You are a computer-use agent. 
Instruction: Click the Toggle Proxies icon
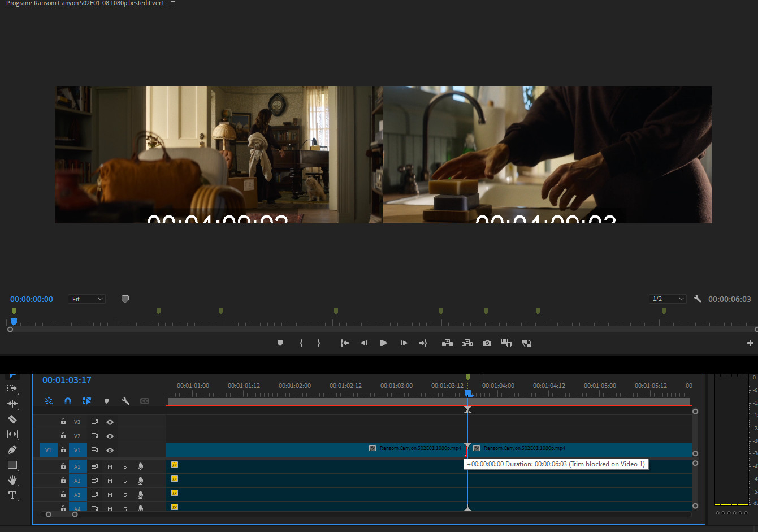(526, 343)
